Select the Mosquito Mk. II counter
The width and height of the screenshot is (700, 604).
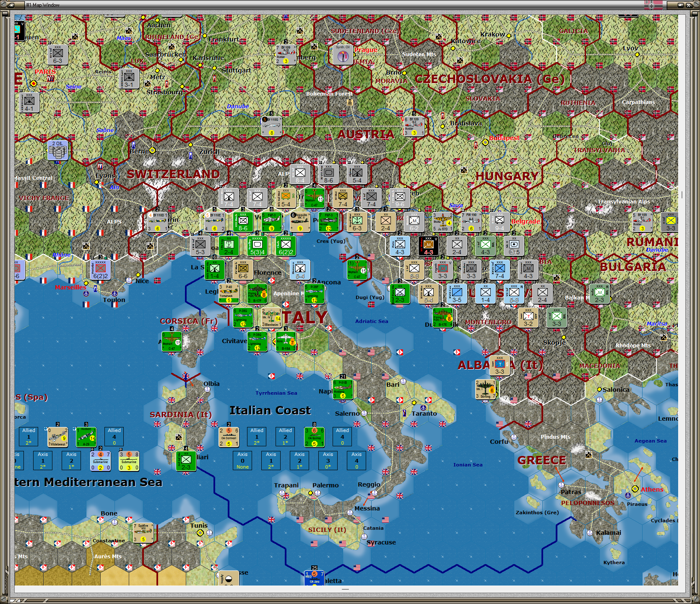300,222
